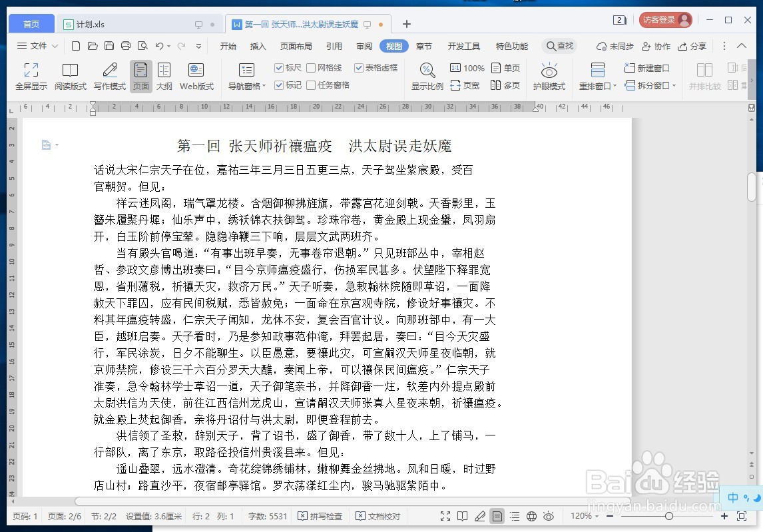Toggle Eye Protection mode
This screenshot has width=763, height=532.
[549, 77]
